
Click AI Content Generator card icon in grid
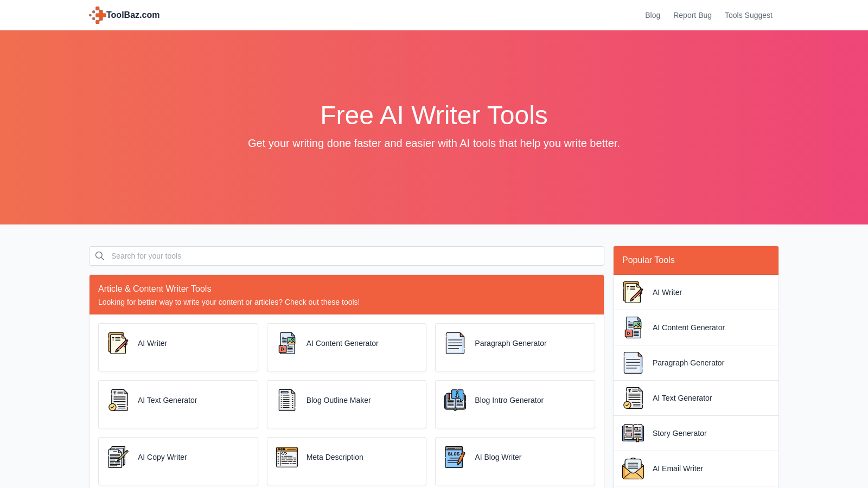pyautogui.click(x=287, y=343)
